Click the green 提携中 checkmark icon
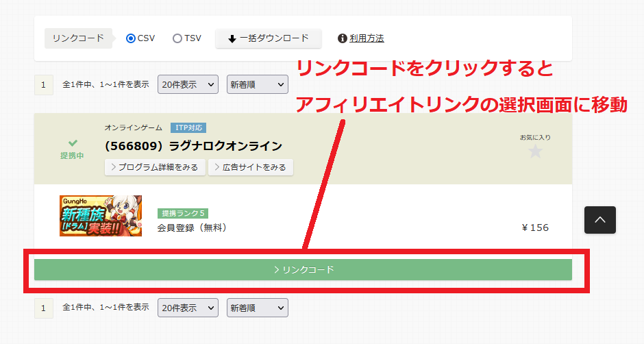644x344 pixels. (x=73, y=143)
